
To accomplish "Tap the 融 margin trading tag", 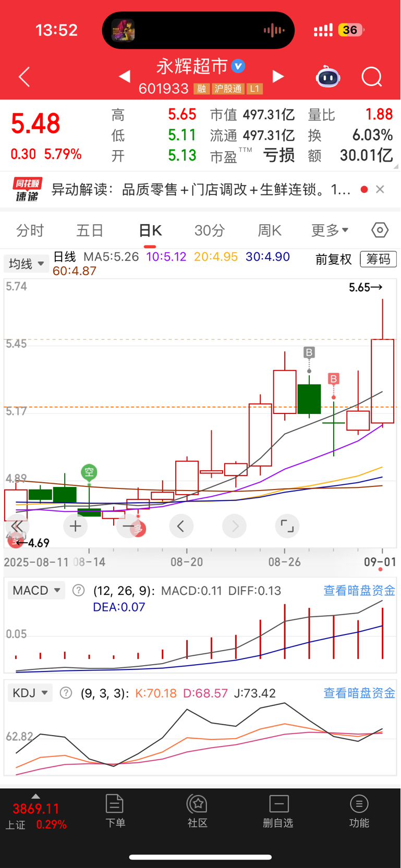I will click(201, 89).
